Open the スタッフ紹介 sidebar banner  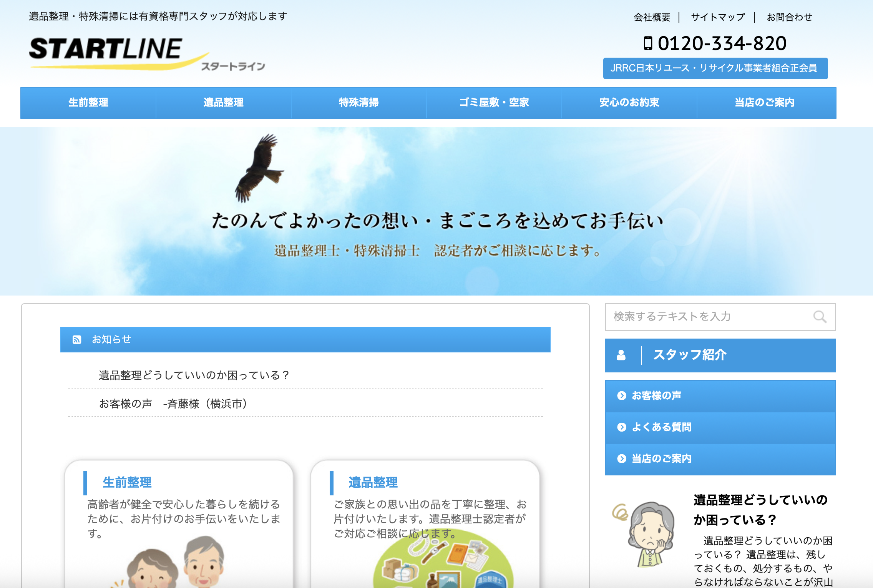720,355
